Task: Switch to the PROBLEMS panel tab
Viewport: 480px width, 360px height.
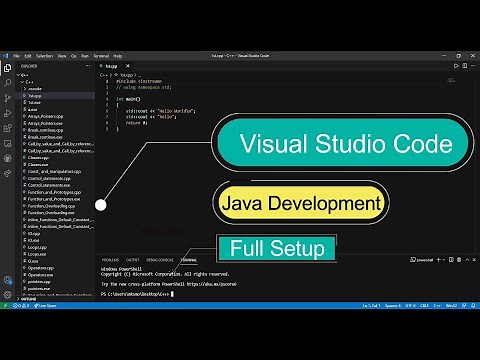Action: [110, 260]
